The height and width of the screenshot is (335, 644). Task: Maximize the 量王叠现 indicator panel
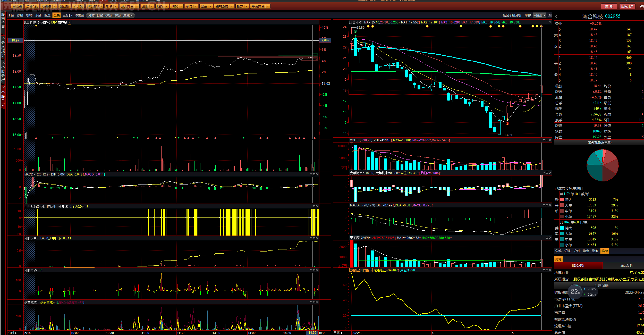547,238
